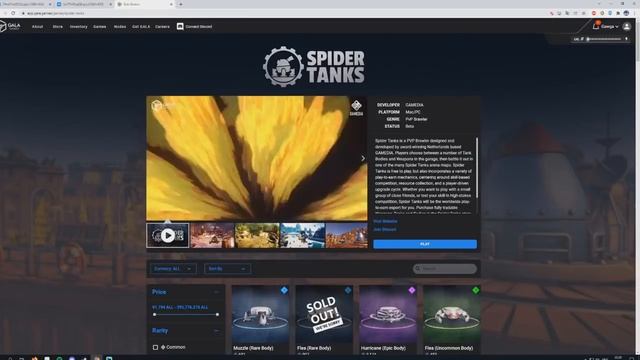Click the search magnifier icon
The width and height of the screenshot is (640, 360).
pyautogui.click(x=418, y=269)
